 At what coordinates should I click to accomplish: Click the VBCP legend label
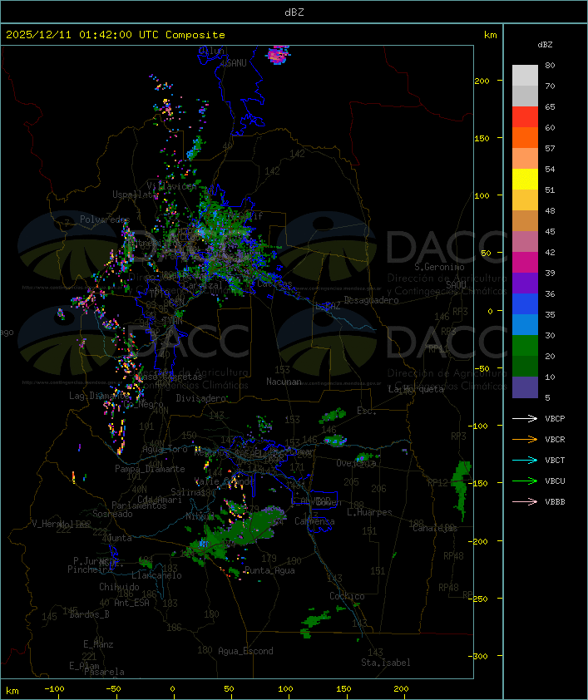[x=555, y=418]
